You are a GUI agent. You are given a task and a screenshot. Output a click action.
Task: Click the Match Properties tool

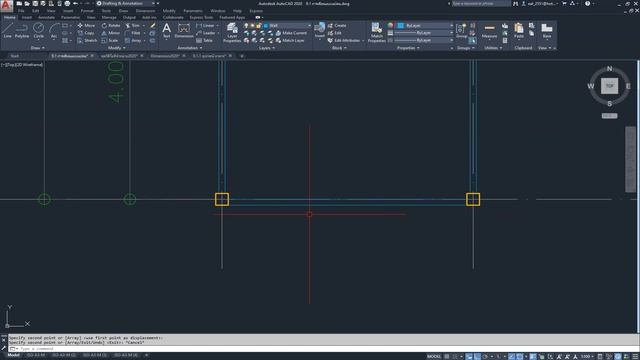click(376, 33)
